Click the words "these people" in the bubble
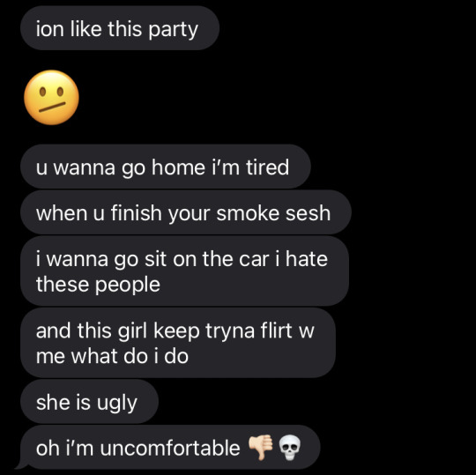476x475 pixels. pos(98,284)
